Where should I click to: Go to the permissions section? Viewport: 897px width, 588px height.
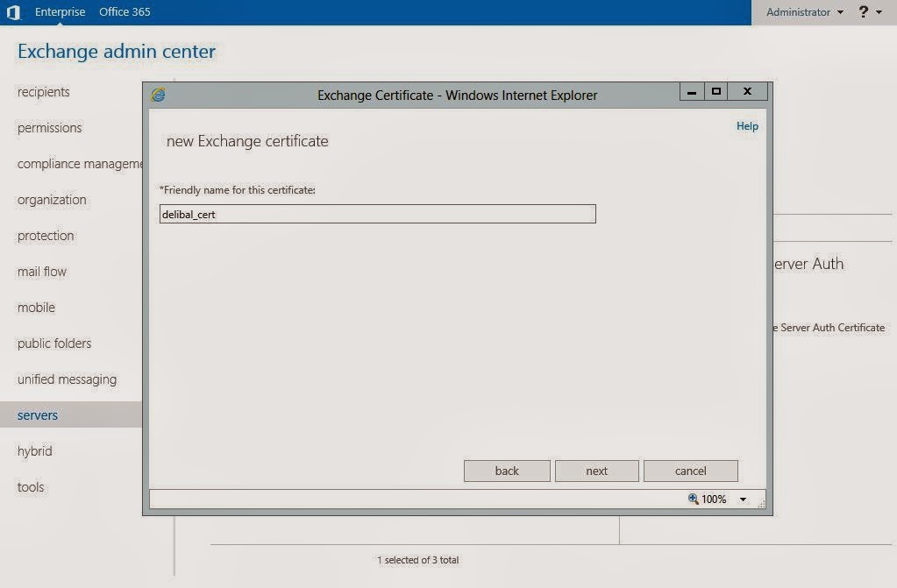point(49,128)
